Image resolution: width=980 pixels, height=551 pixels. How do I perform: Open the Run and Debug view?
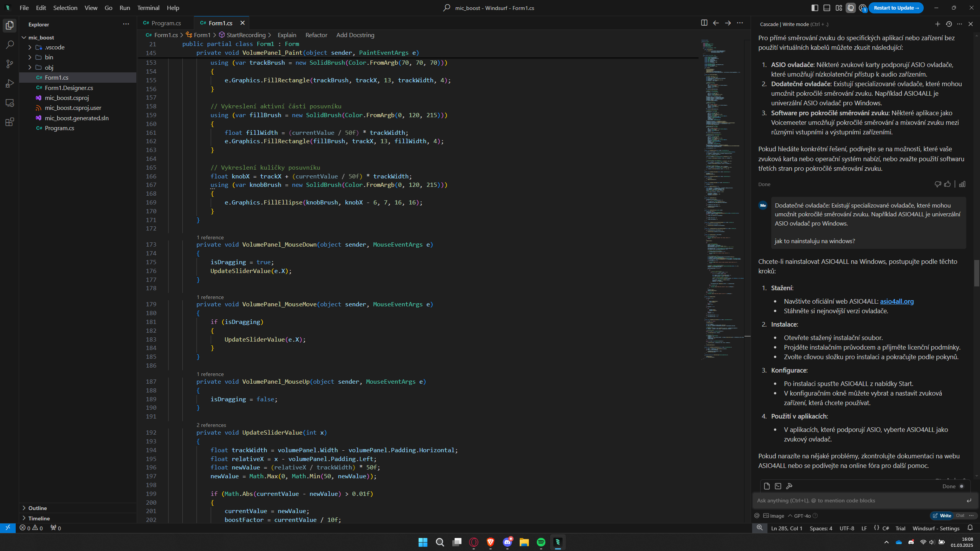point(10,83)
